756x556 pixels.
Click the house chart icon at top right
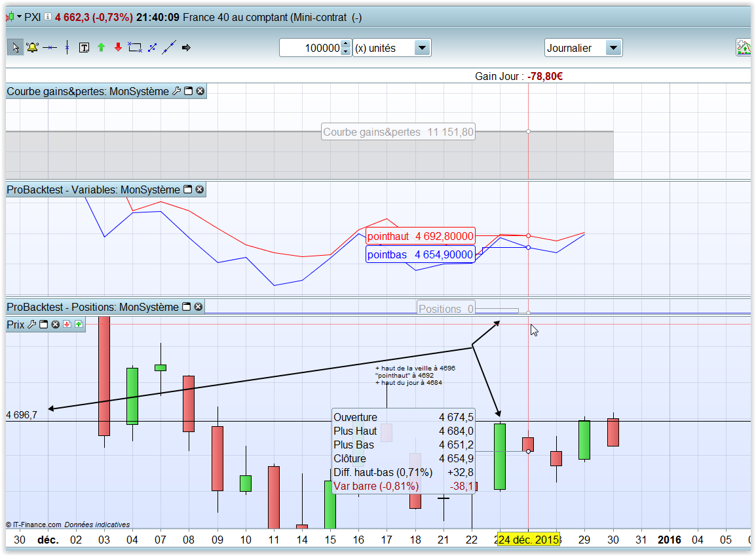[744, 47]
